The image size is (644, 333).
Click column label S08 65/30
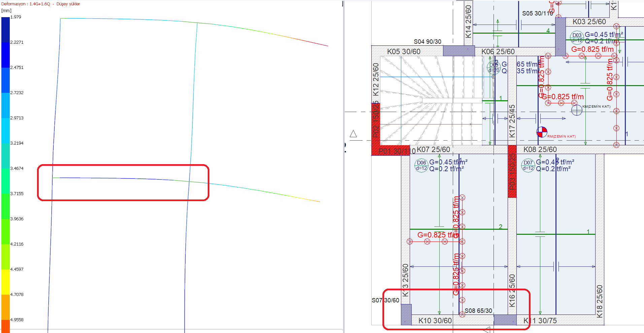pos(478,310)
